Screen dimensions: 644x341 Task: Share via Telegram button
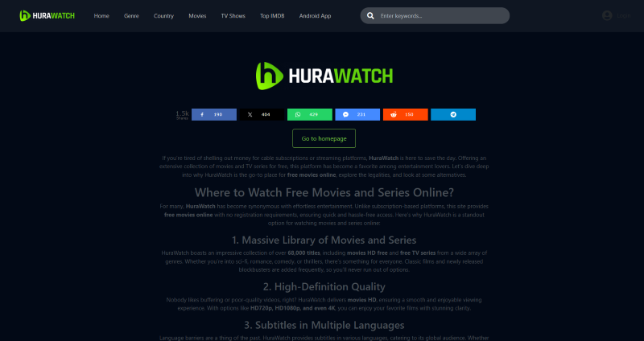coord(453,114)
